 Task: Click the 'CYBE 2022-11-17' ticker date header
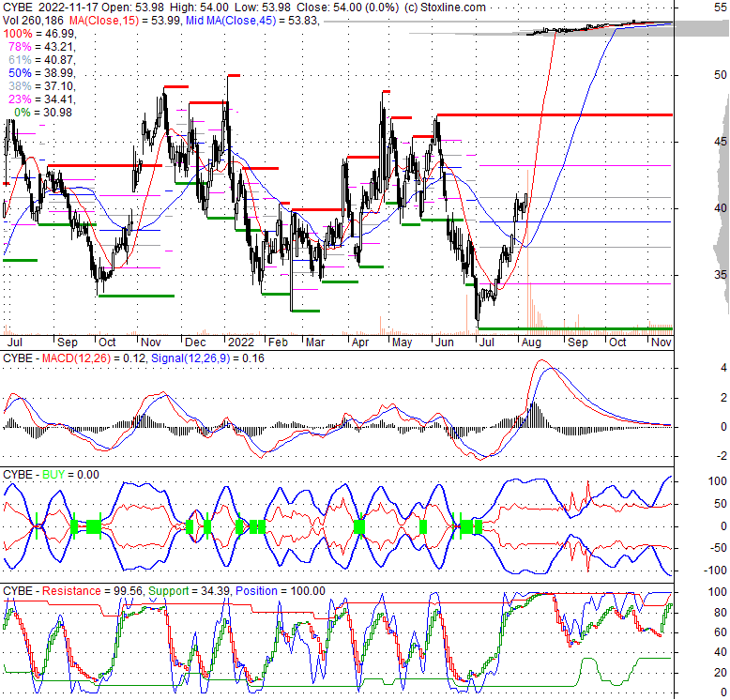[x=50, y=8]
